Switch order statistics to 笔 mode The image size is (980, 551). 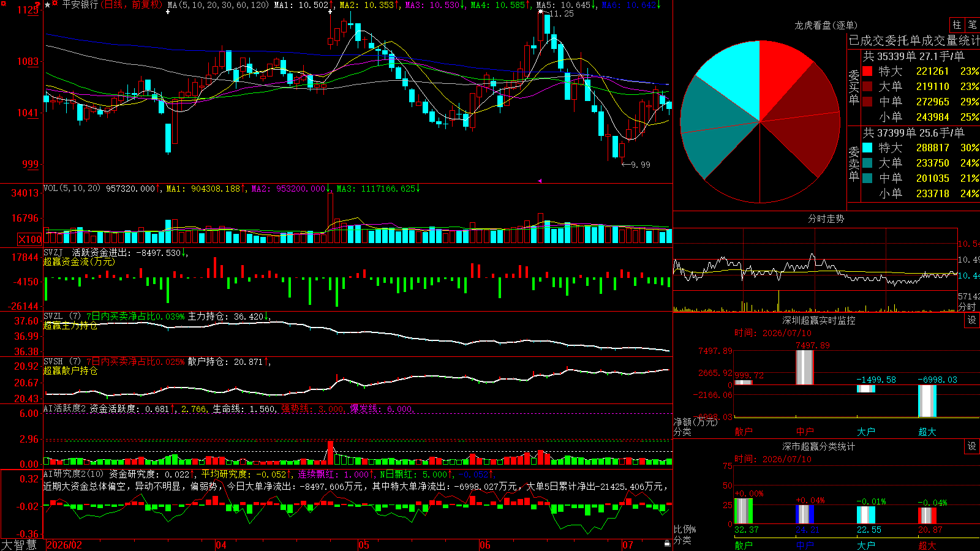click(x=973, y=24)
